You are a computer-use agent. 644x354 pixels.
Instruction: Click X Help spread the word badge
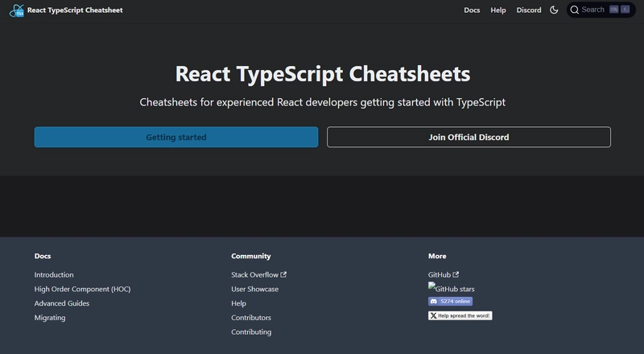click(x=460, y=316)
